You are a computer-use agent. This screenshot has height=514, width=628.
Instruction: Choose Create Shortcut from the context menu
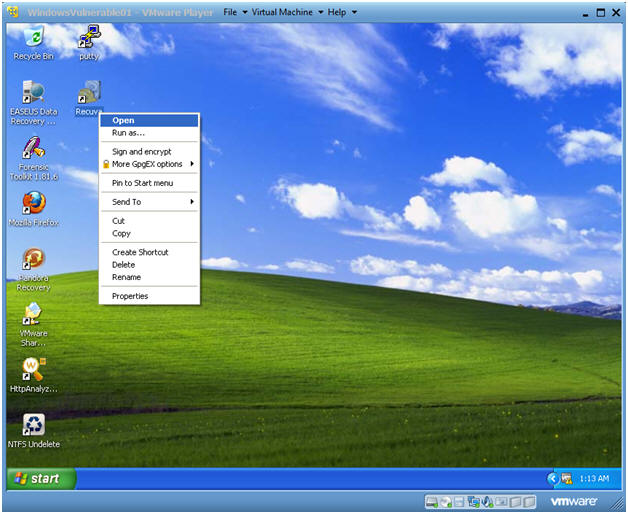149,252
